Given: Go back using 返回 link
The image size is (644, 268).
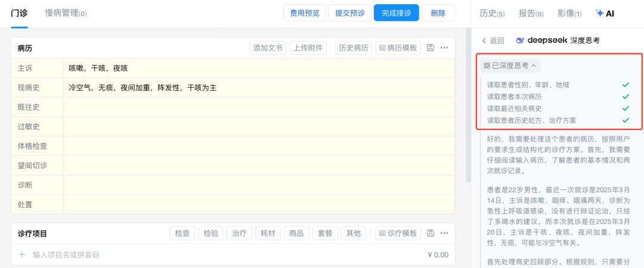Looking at the screenshot, I should pos(493,40).
